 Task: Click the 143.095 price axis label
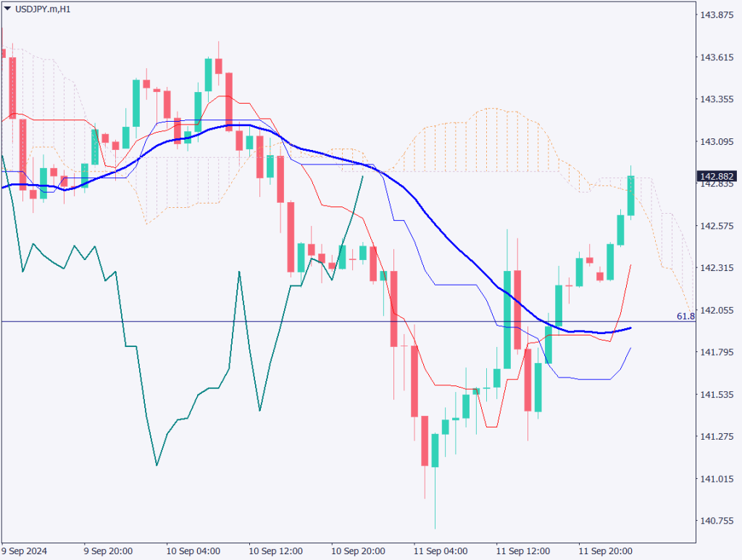717,141
